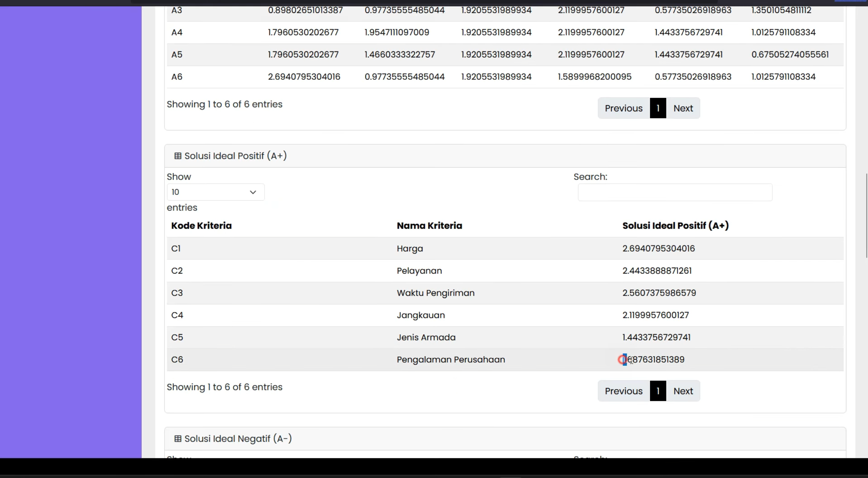868x478 pixels.
Task: Click Next in the upper matrix table pagination
Action: (x=683, y=108)
